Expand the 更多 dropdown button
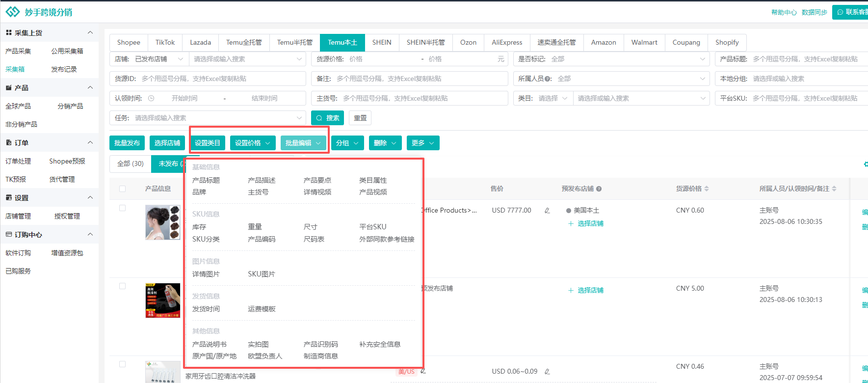The height and width of the screenshot is (383, 868). coord(422,143)
